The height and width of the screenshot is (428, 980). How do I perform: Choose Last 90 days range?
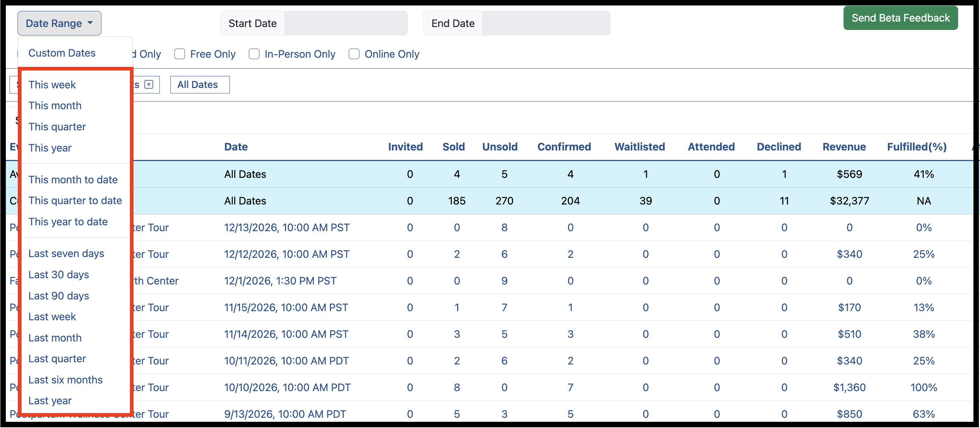coord(59,296)
